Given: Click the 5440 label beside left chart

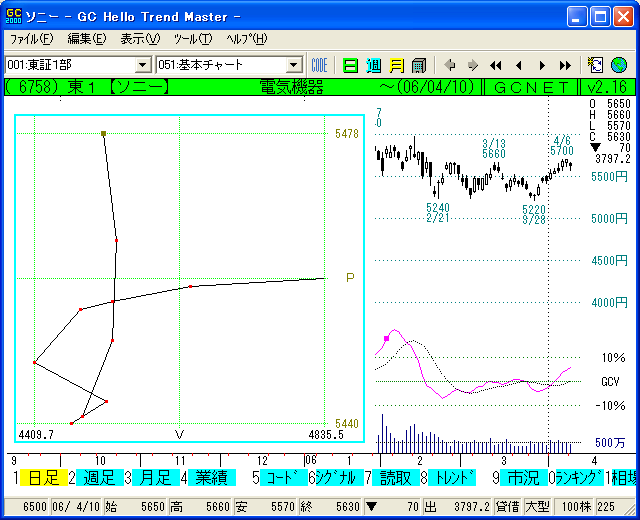Looking at the screenshot, I should (347, 423).
